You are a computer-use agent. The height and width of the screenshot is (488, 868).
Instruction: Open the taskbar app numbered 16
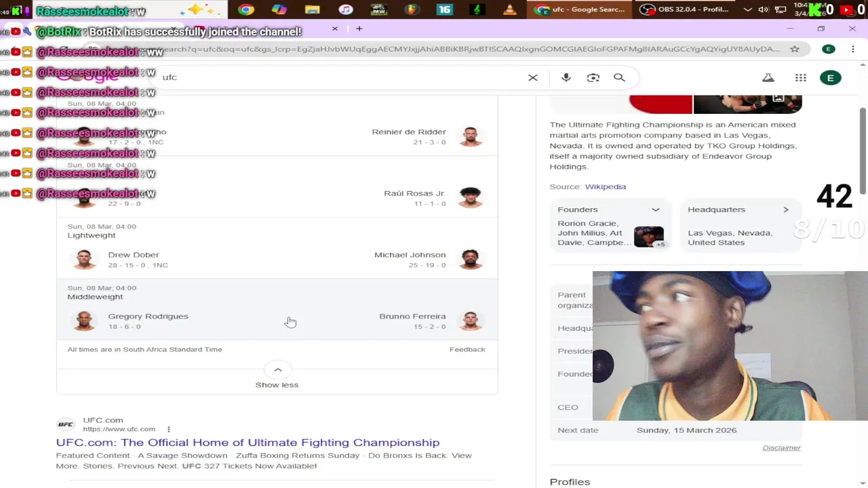tap(444, 9)
